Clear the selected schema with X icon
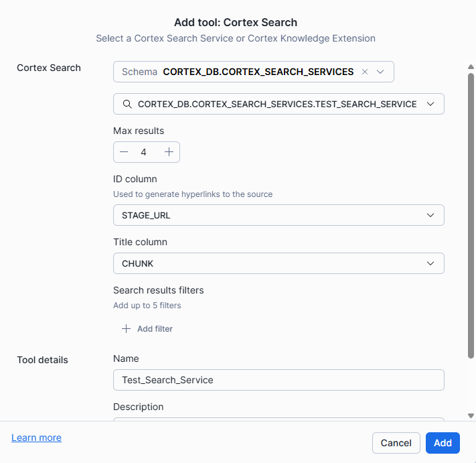476x463 pixels. point(365,72)
